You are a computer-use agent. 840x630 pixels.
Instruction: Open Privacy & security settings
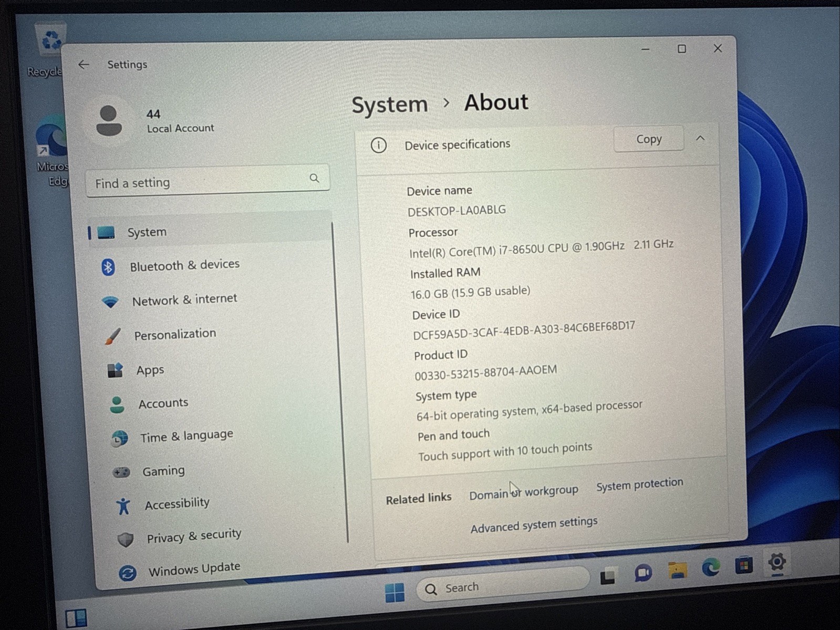pyautogui.click(x=194, y=536)
